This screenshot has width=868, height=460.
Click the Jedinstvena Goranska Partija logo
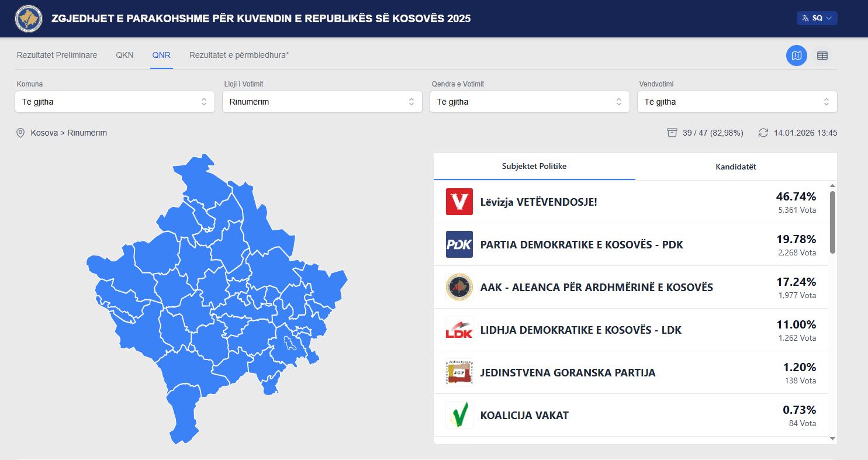click(459, 372)
